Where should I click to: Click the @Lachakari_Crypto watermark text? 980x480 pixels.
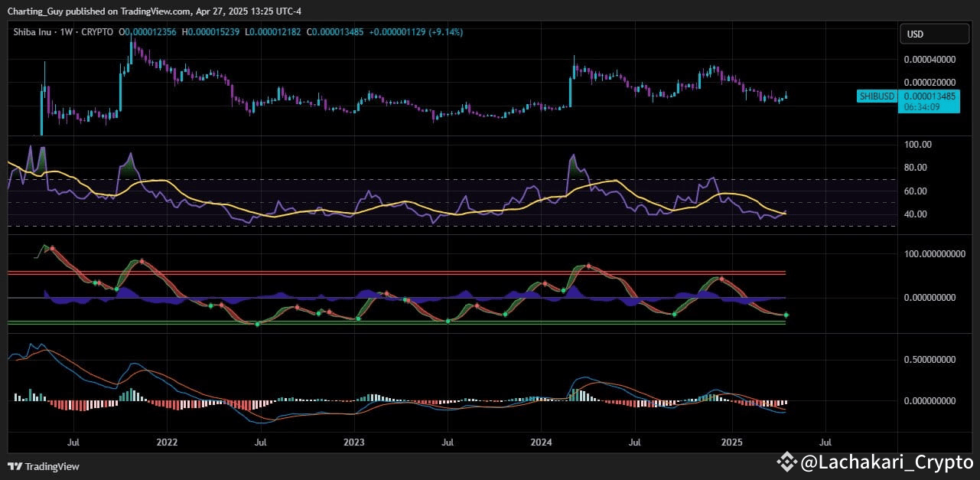886,462
